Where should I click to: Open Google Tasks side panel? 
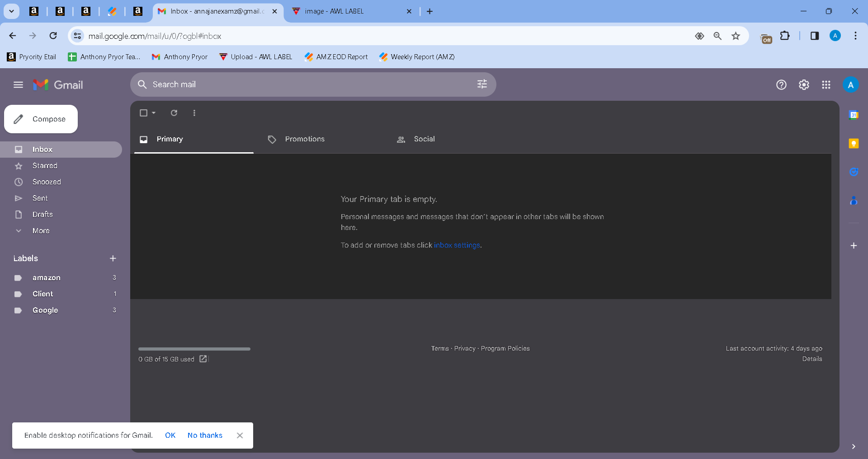click(x=854, y=172)
